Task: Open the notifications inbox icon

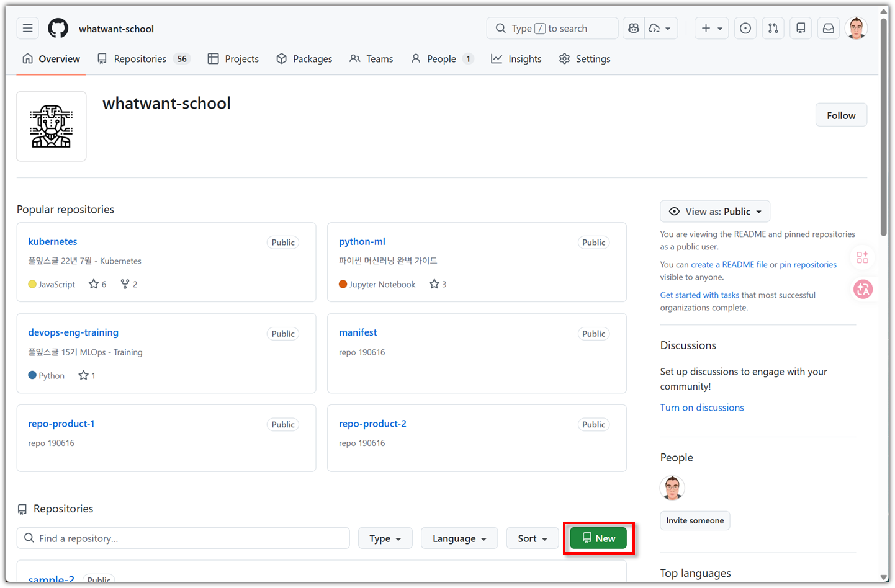Action: (829, 29)
